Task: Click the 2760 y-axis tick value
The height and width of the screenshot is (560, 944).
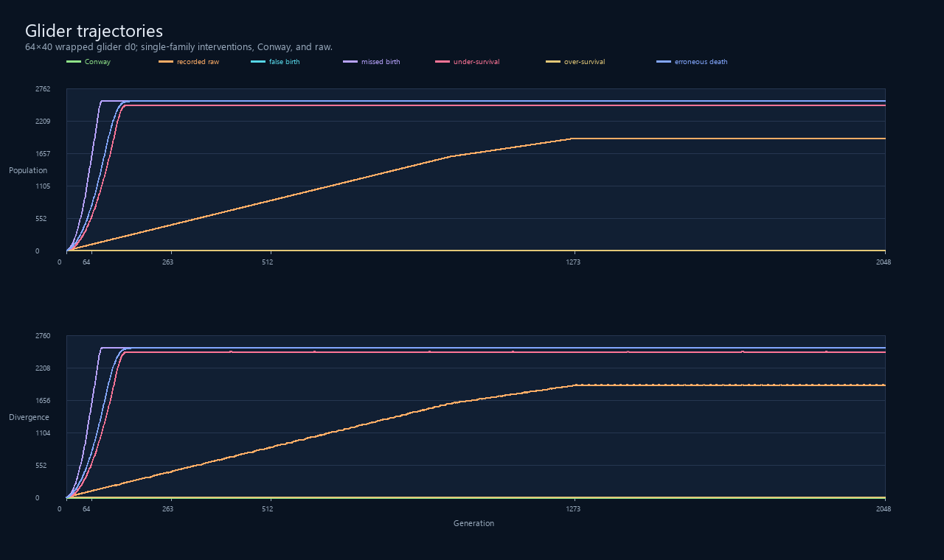Action: tap(43, 336)
